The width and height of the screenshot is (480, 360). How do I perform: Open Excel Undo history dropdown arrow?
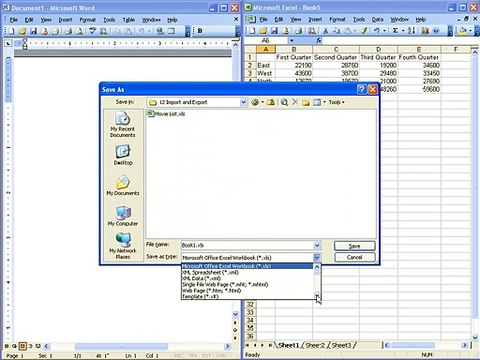(x=384, y=31)
